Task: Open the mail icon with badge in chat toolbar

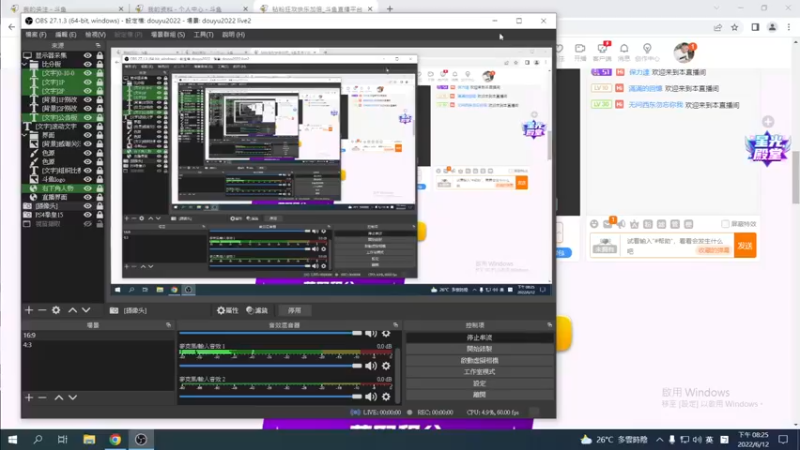Action: click(608, 224)
